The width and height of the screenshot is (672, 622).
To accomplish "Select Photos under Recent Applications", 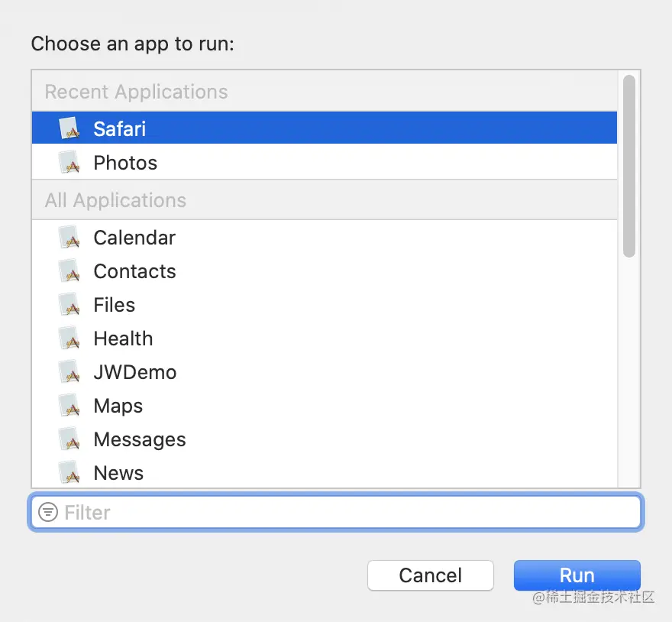I will click(125, 162).
